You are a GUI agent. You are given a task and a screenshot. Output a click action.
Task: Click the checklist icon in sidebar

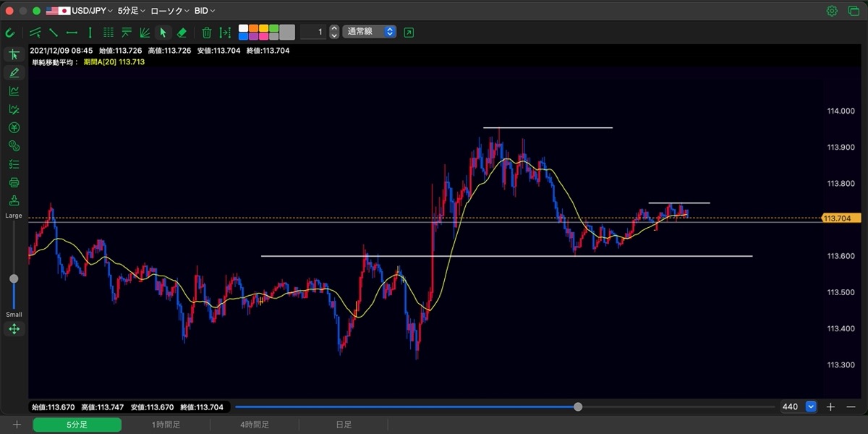click(x=14, y=164)
